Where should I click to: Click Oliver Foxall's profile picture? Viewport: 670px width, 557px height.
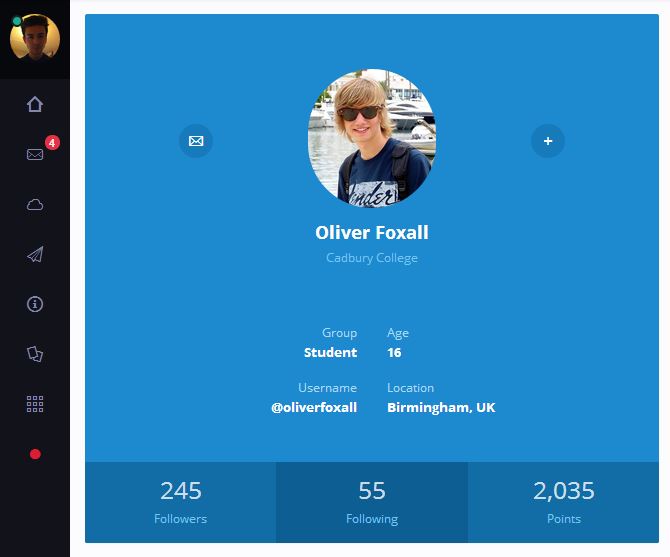click(x=372, y=138)
